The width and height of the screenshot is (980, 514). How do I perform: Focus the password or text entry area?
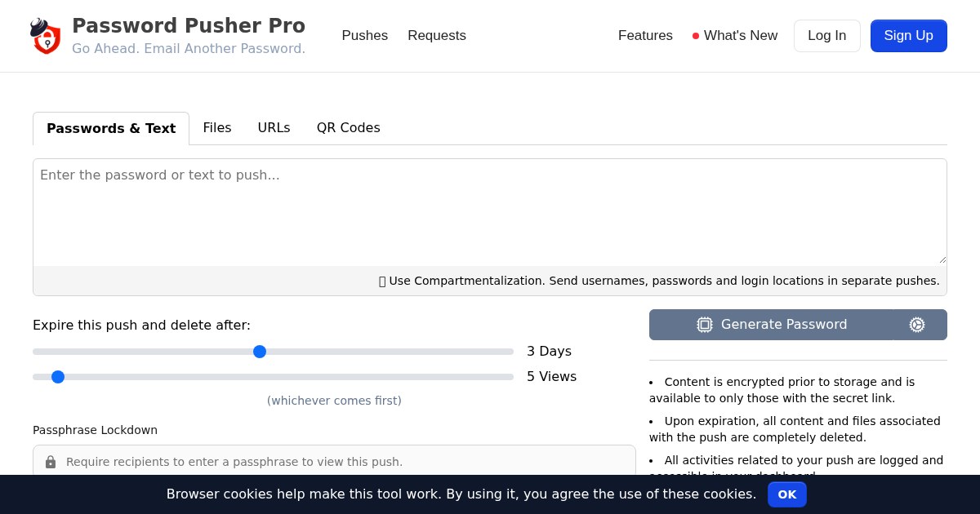click(x=490, y=212)
